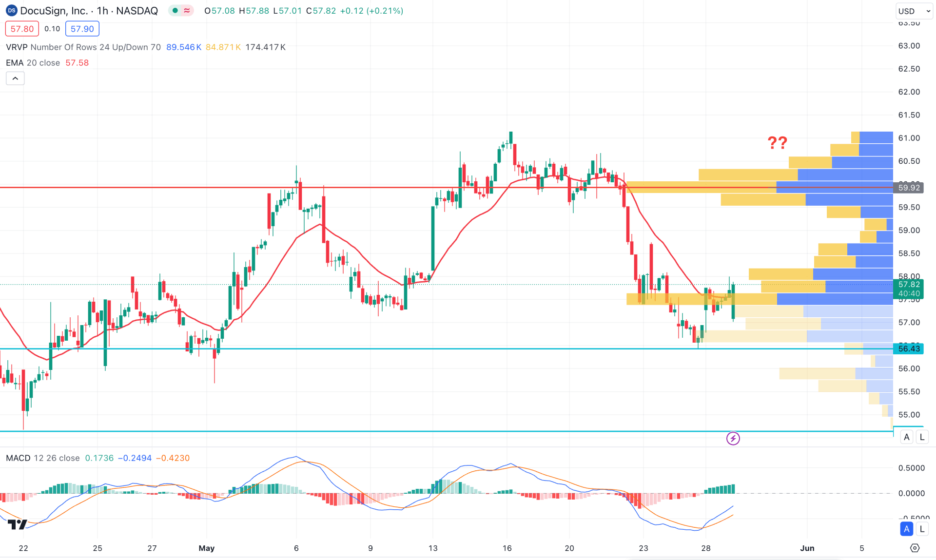
Task: Click the VRVP up volume value 89.546K
Action: (184, 47)
